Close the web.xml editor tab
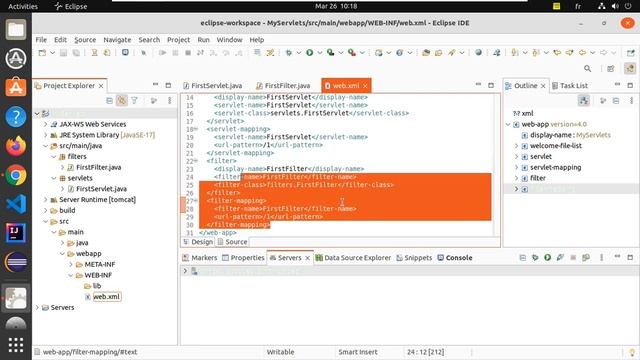This screenshot has width=640, height=360. point(365,86)
